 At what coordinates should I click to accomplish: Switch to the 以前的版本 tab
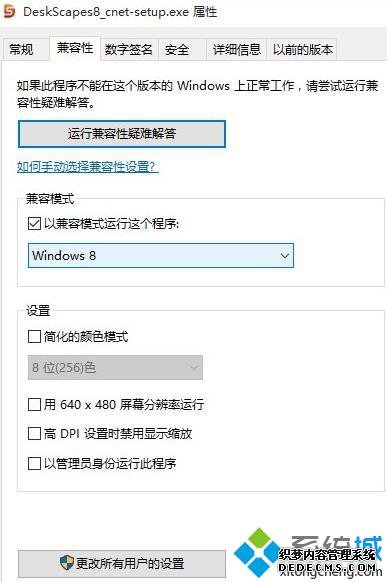302,49
